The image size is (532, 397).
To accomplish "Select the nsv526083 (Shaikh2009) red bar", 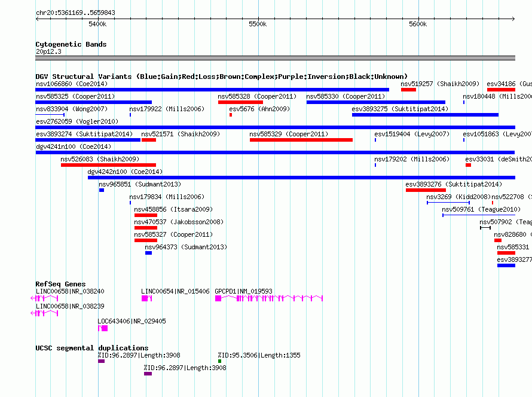I will (109, 165).
